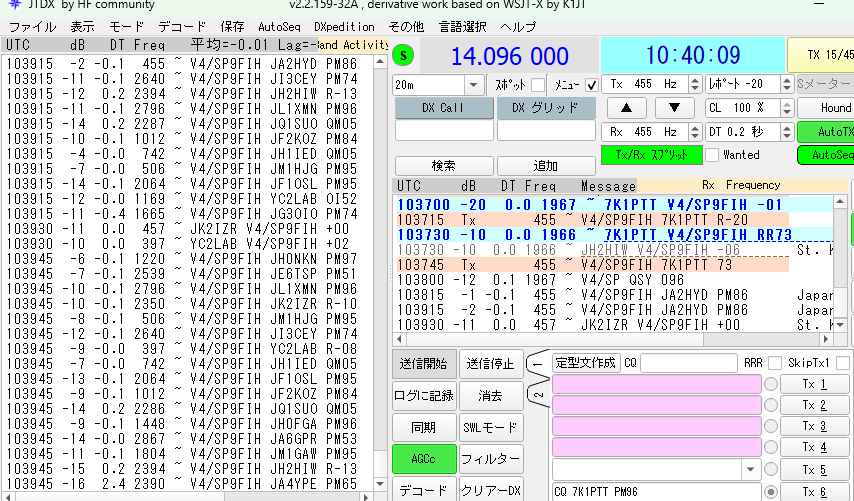This screenshot has height=501, width=854.
Task: Open the ファイル menu
Action: coord(33,27)
